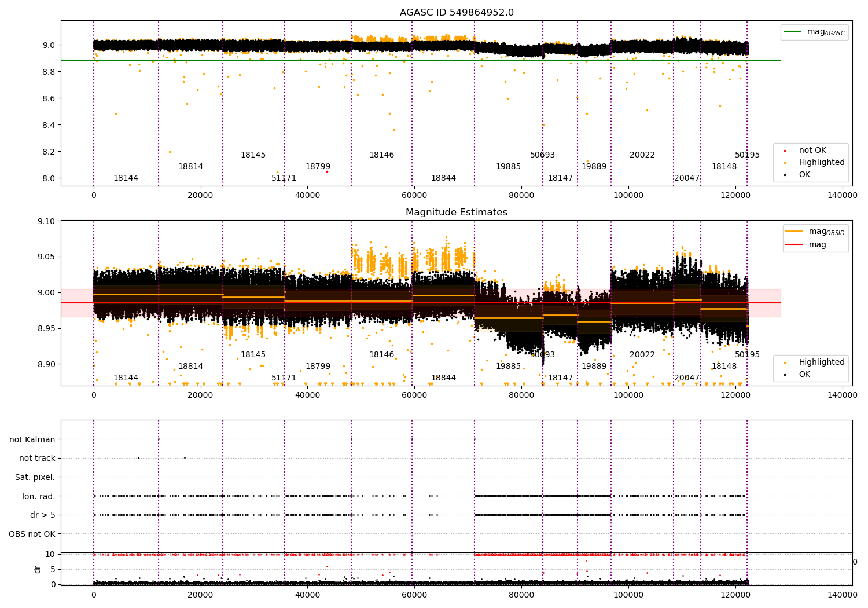868x608 pixels.
Task: Click obsid label 18144 in top plot
Action: click(x=126, y=178)
